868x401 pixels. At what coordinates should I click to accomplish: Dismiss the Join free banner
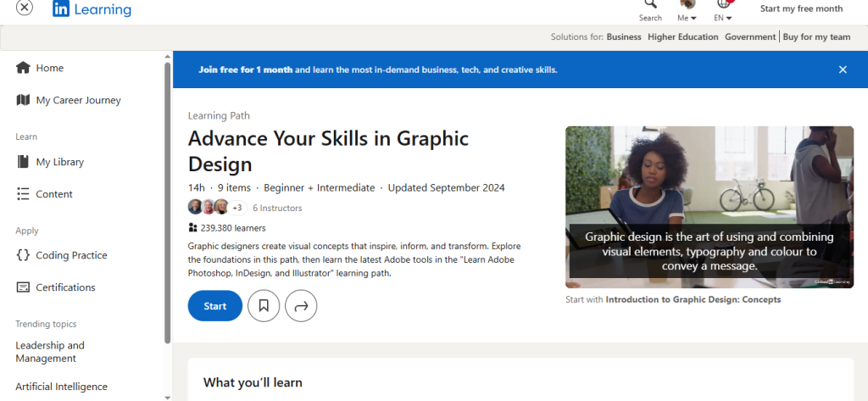click(x=843, y=70)
